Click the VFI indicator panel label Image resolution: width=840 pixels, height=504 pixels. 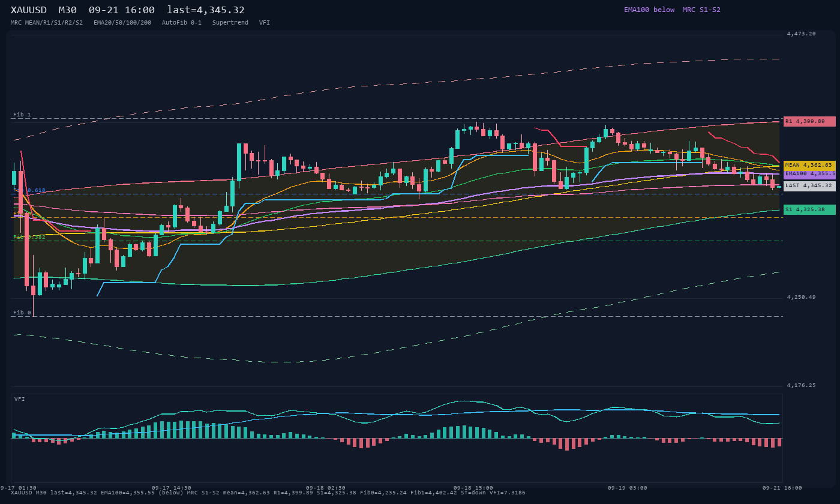(x=20, y=399)
